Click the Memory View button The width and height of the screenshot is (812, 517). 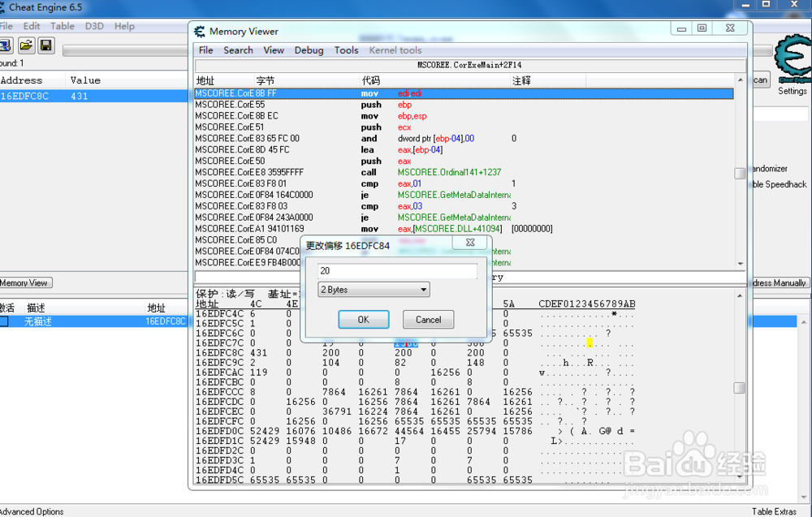coord(25,282)
